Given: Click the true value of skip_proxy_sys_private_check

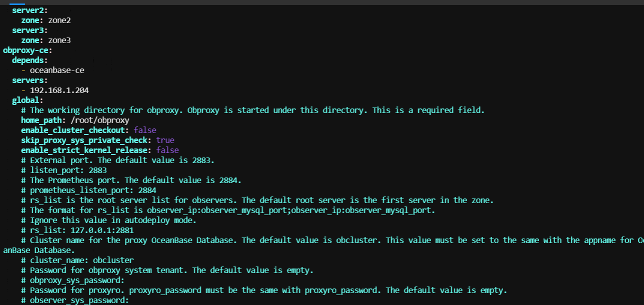Looking at the screenshot, I should coord(165,140).
